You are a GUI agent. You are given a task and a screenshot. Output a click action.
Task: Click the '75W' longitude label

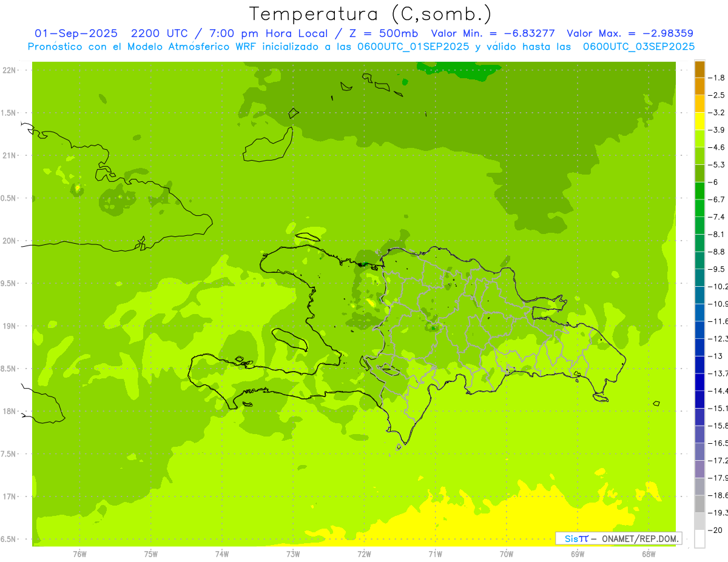[x=151, y=554]
